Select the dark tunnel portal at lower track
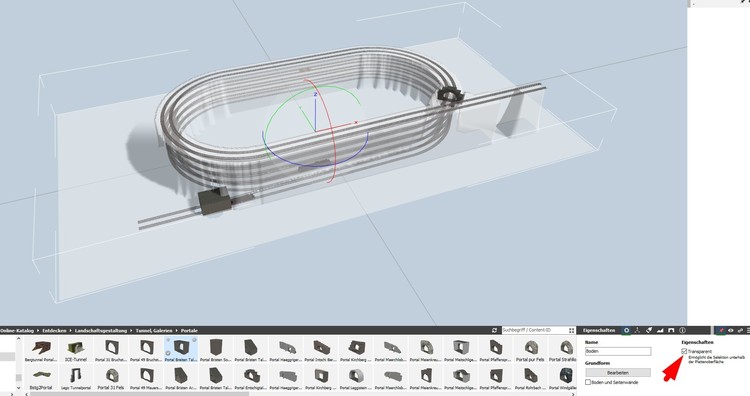Screen dimensions: 750x396 click(215, 201)
